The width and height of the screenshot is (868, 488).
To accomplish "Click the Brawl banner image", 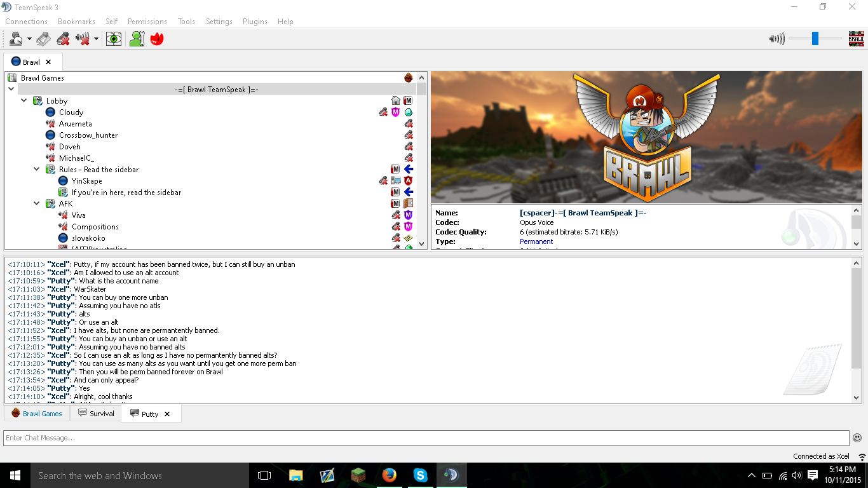I will coord(646,137).
